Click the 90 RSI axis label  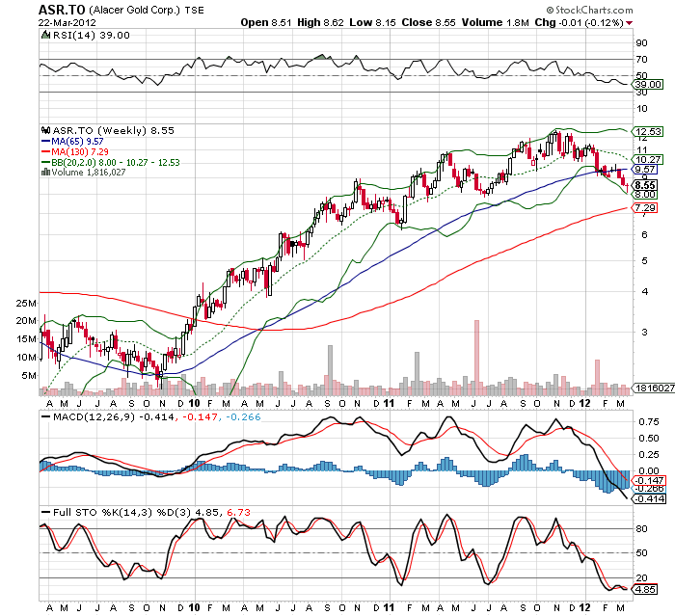click(x=641, y=43)
